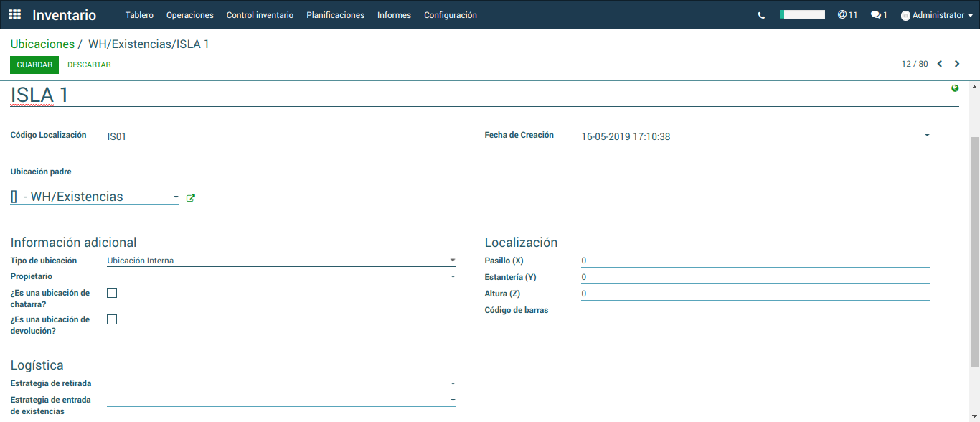This screenshot has height=422, width=980.
Task: Open the apps grid menu icon
Action: pyautogui.click(x=15, y=15)
